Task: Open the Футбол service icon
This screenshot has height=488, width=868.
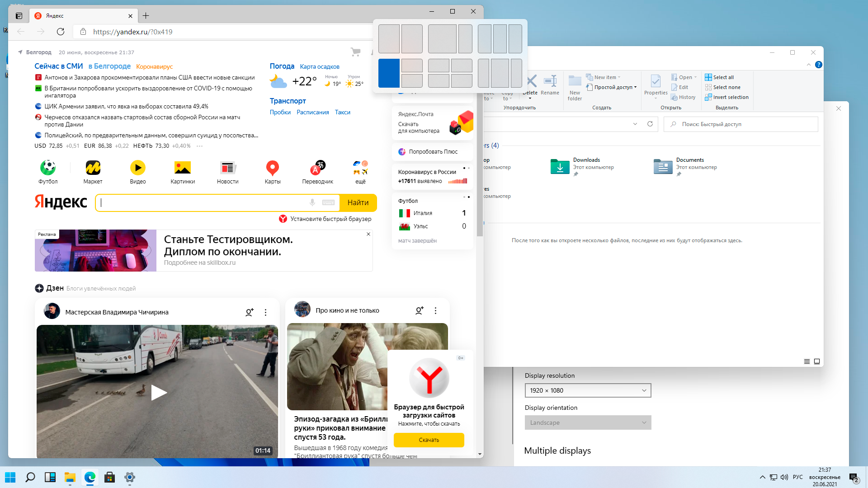Action: pyautogui.click(x=48, y=168)
